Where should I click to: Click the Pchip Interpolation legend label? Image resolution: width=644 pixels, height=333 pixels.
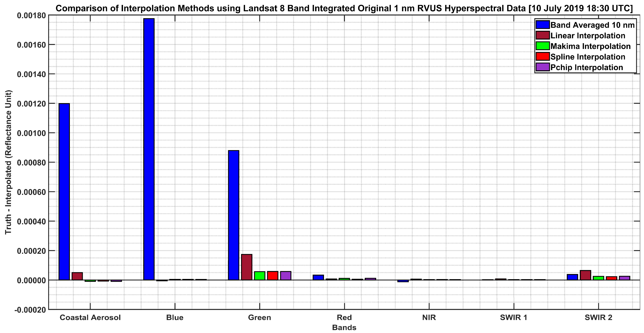click(x=587, y=67)
